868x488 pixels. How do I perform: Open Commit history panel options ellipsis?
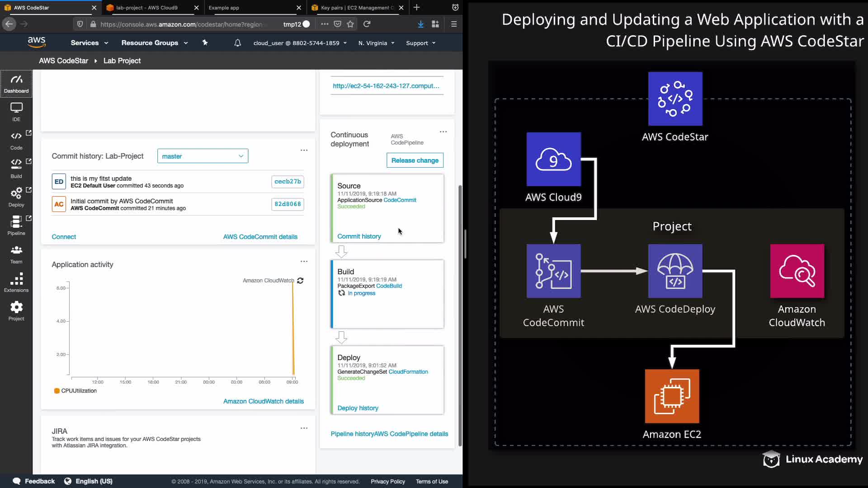point(304,150)
